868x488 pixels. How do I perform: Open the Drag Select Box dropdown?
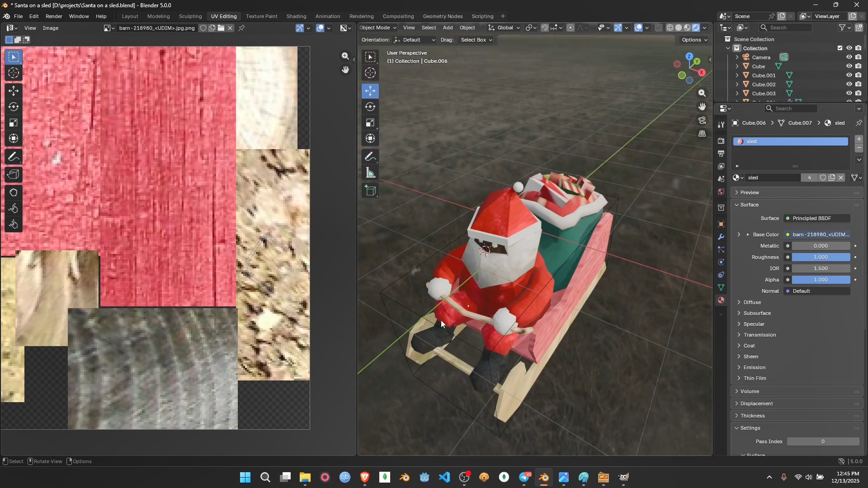click(x=476, y=40)
